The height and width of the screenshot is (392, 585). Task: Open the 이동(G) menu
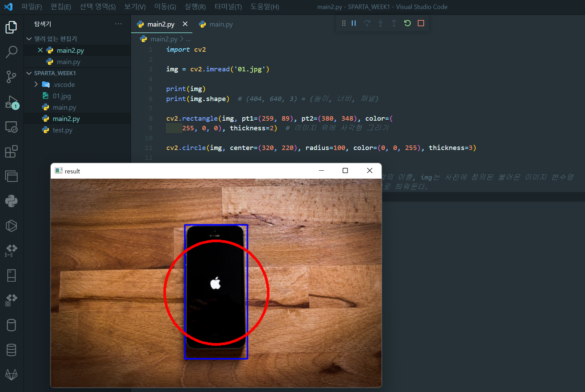pyautogui.click(x=165, y=7)
